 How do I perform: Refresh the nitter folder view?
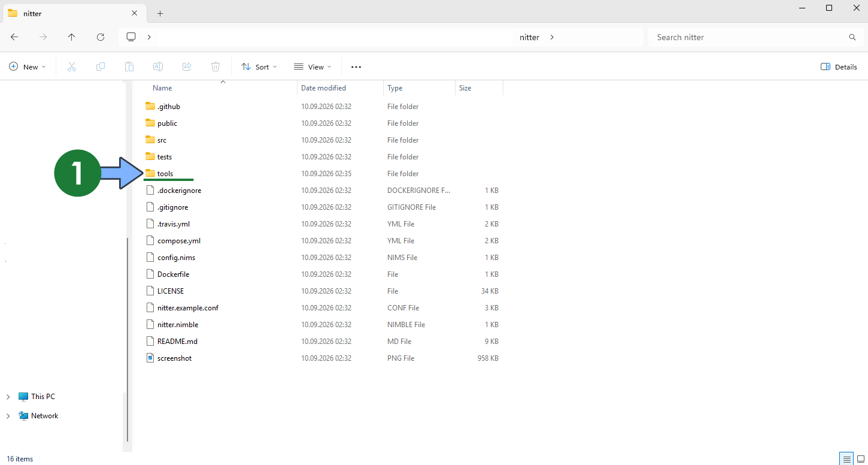[101, 37]
